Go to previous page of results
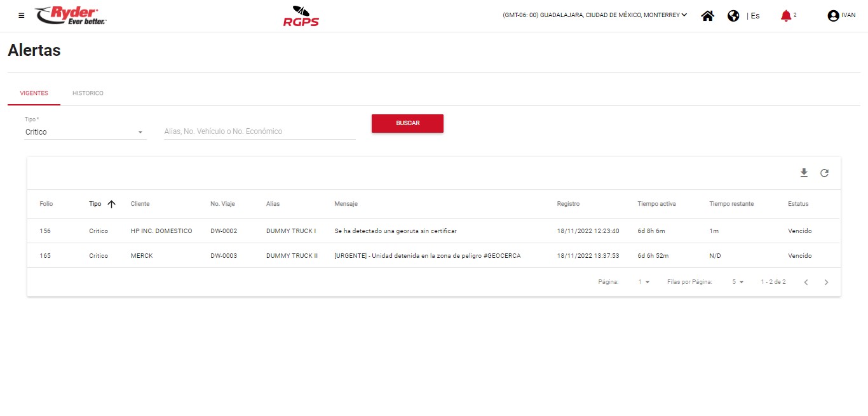Viewport: 868px width, 416px height. [x=806, y=282]
